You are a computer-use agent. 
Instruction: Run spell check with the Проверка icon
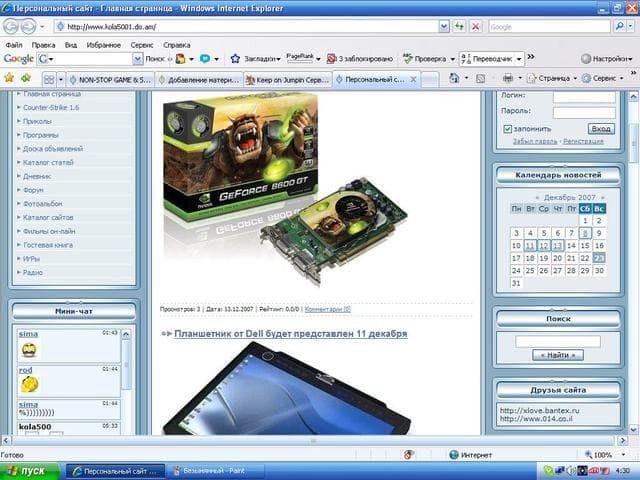pyautogui.click(x=407, y=59)
